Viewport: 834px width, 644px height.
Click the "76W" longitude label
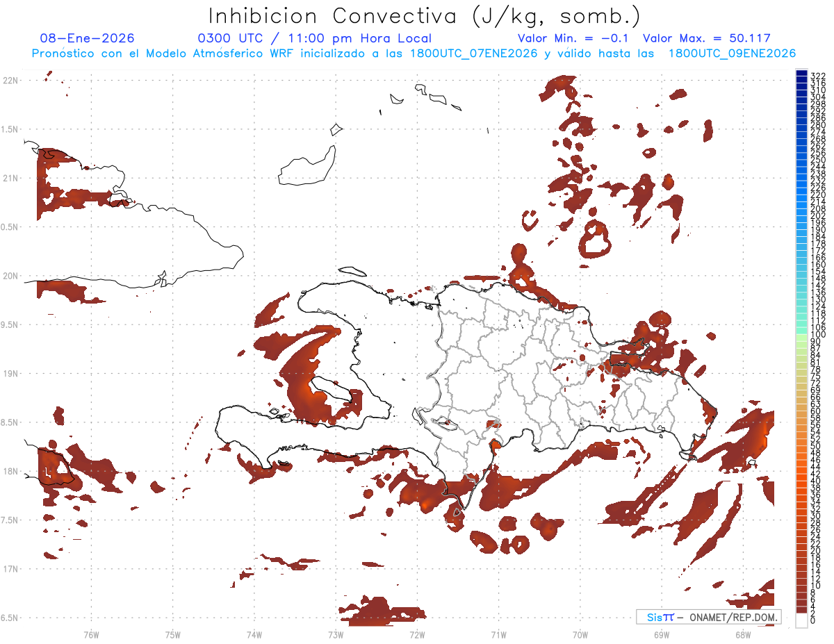(x=91, y=634)
